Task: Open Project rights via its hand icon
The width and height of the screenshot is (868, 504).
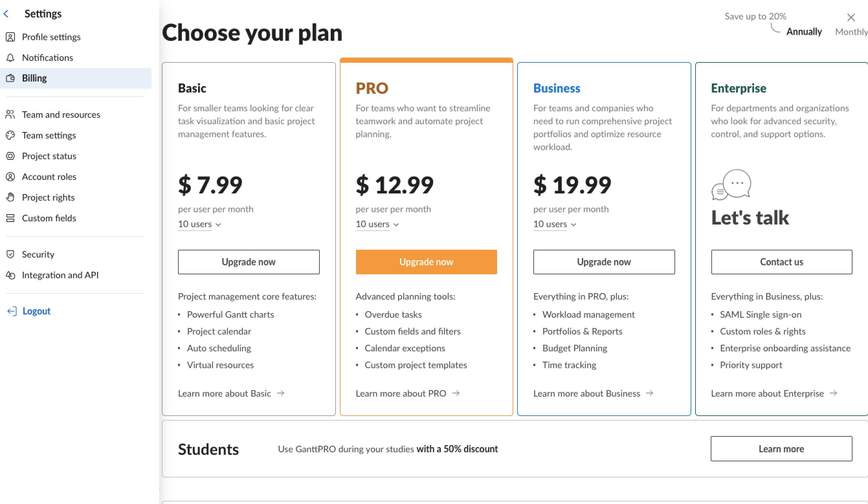Action: tap(10, 197)
